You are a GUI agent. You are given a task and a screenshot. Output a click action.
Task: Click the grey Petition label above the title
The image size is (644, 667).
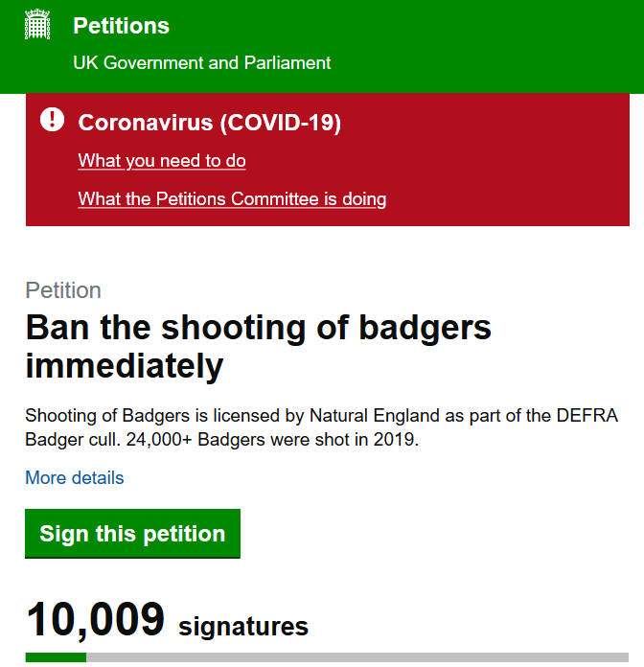[x=63, y=290]
